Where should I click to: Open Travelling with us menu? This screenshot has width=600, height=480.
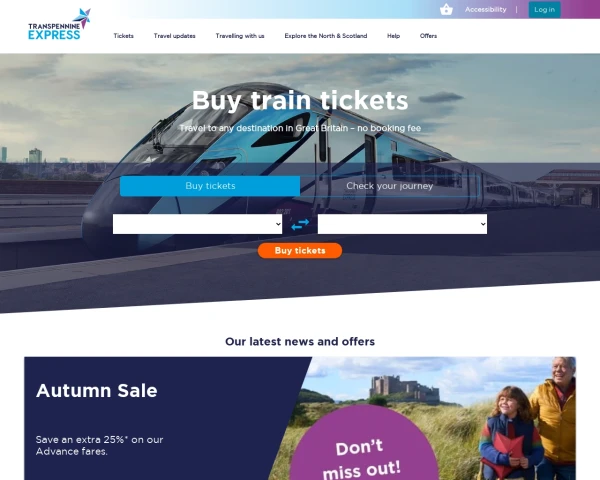[x=240, y=36]
